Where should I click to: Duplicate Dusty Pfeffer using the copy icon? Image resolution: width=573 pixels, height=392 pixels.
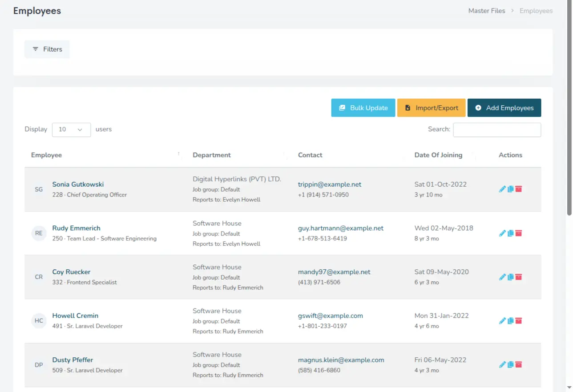[511, 365]
